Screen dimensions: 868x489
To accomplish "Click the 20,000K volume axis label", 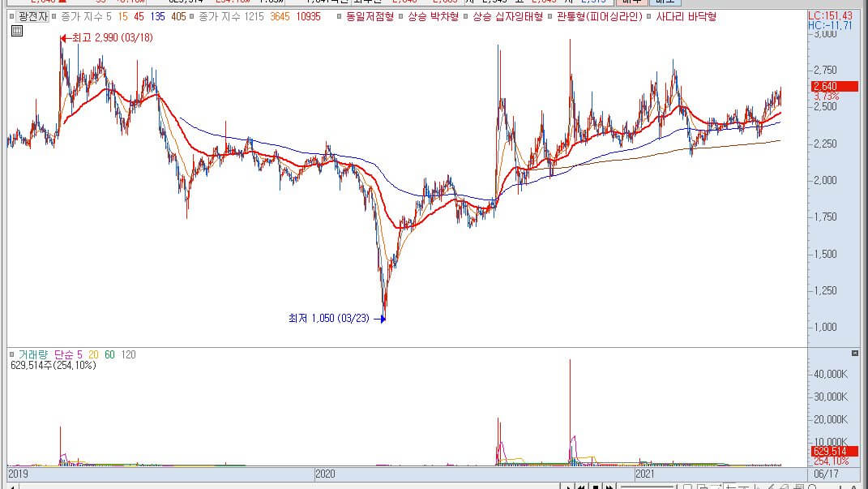I will click(830, 419).
